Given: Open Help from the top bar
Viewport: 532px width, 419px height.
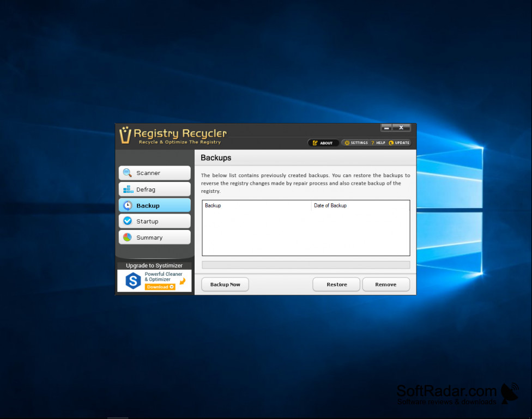Looking at the screenshot, I should (x=378, y=143).
